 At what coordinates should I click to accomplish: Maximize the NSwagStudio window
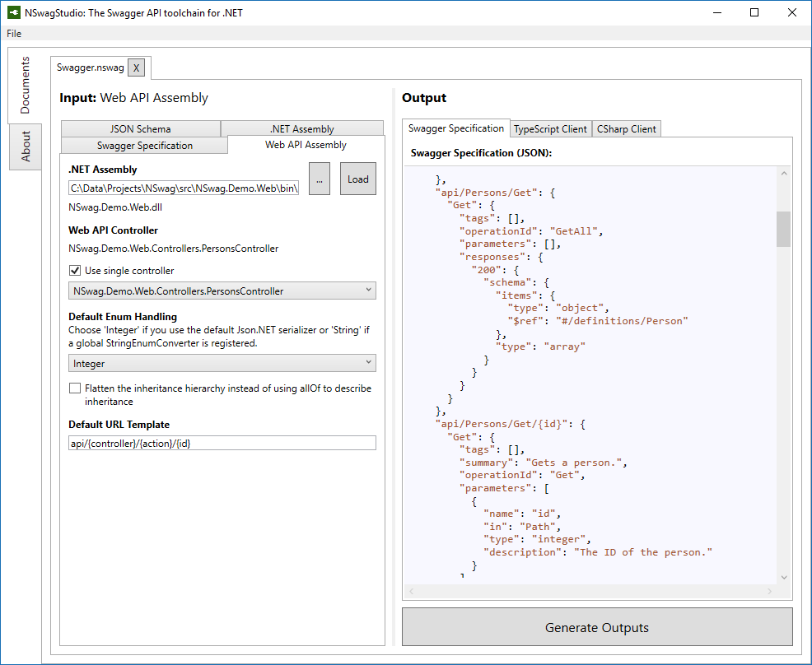(x=754, y=12)
